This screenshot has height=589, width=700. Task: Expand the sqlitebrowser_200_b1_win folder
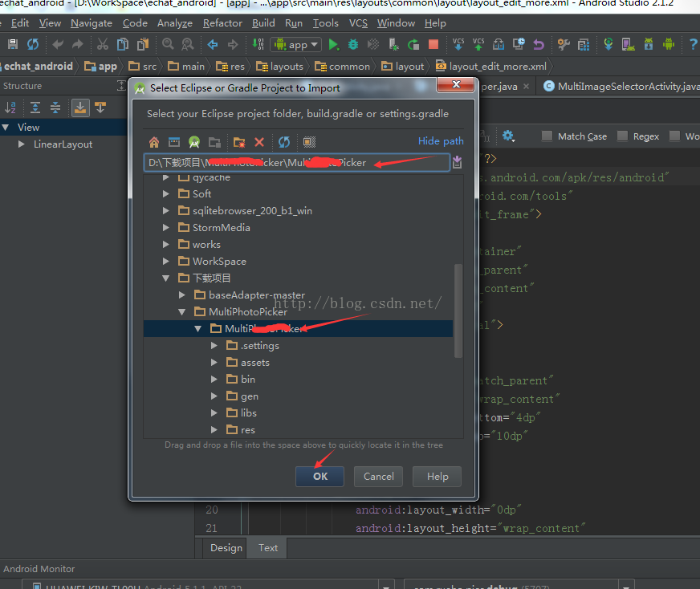(x=165, y=210)
